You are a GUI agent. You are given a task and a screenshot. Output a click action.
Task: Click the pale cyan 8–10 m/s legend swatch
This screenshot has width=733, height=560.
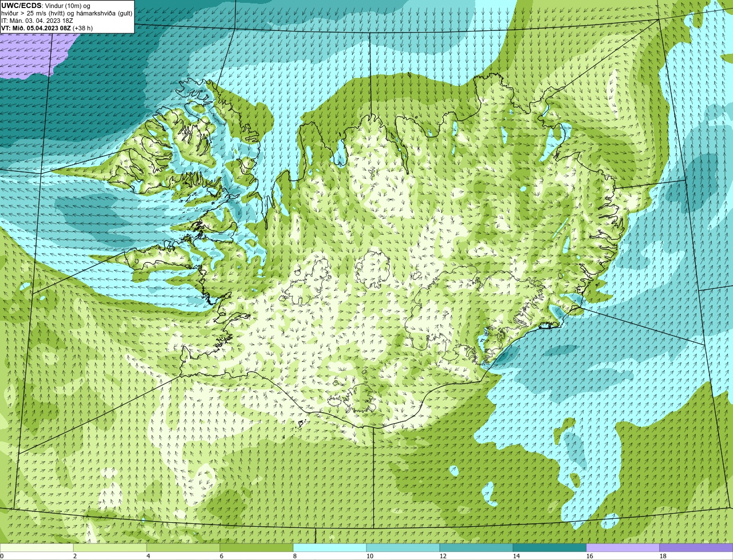coord(330,547)
